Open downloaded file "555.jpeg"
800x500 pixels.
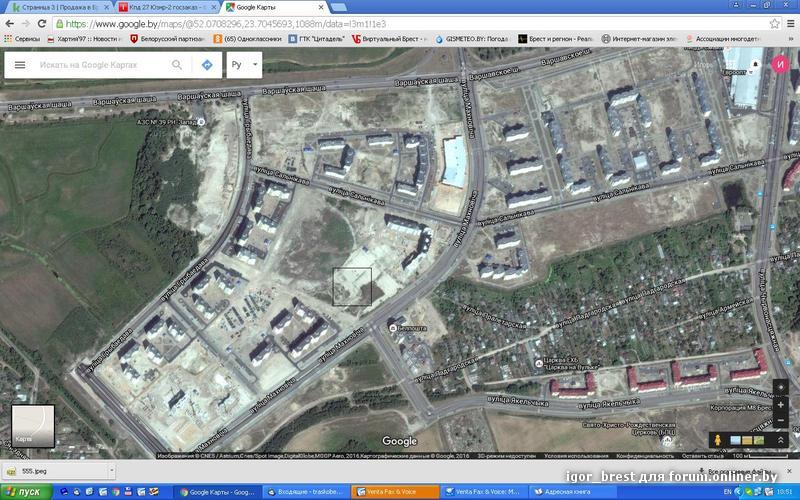coord(54,471)
